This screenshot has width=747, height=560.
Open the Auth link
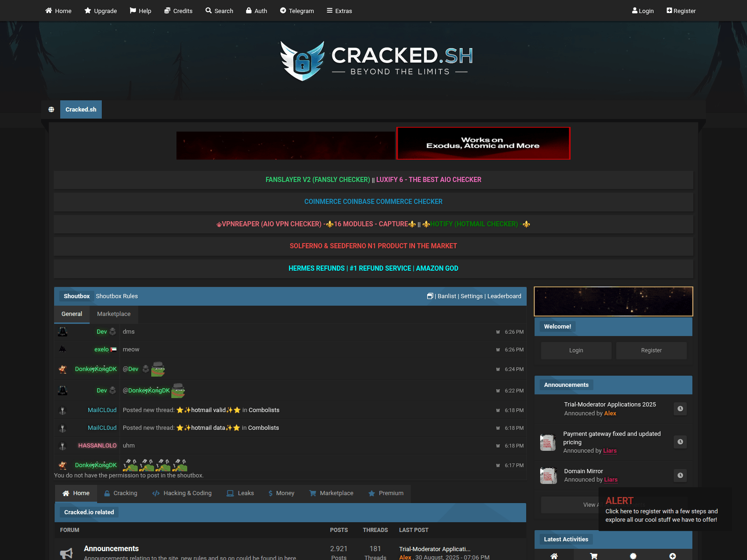coord(257,11)
